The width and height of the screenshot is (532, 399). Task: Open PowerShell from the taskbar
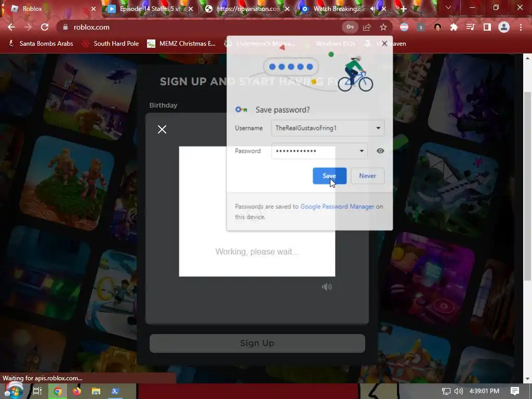click(x=115, y=391)
